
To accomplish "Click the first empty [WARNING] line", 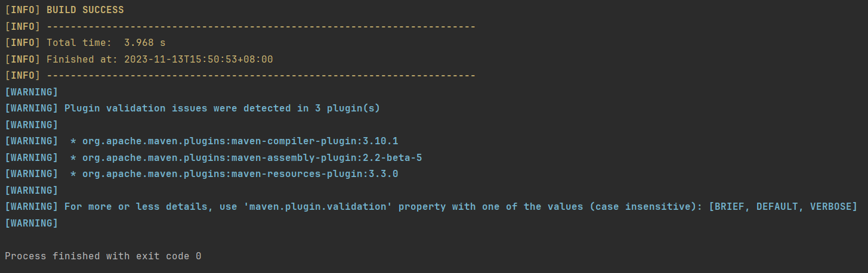I will click(32, 92).
